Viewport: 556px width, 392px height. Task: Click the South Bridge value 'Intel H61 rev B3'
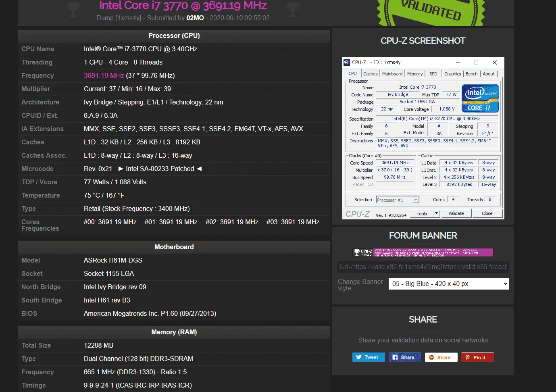click(107, 300)
